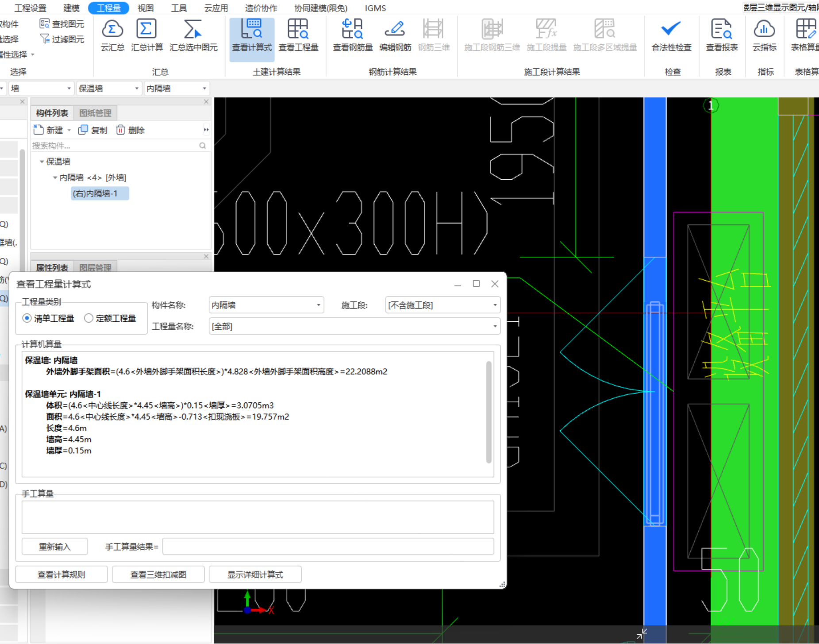Click 显示详细计算式 button
The height and width of the screenshot is (644, 819).
[x=255, y=575]
